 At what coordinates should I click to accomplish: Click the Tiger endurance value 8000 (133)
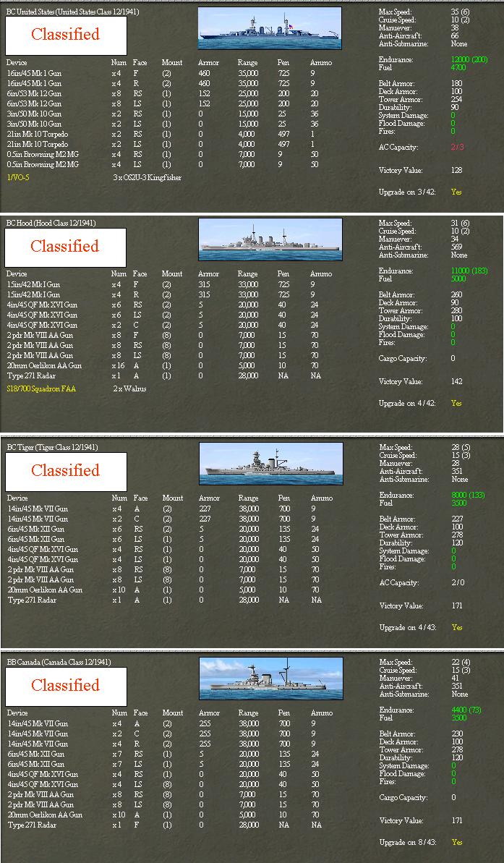(x=468, y=495)
